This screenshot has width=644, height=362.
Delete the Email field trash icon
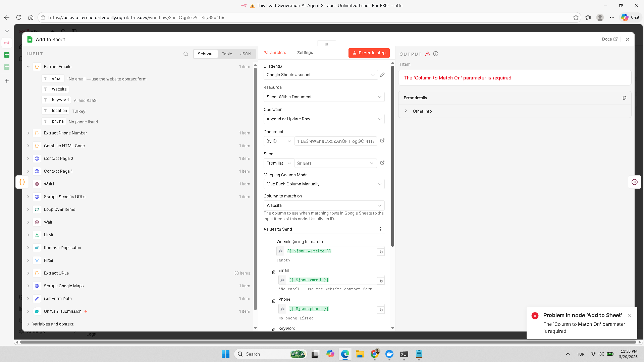coord(274,272)
